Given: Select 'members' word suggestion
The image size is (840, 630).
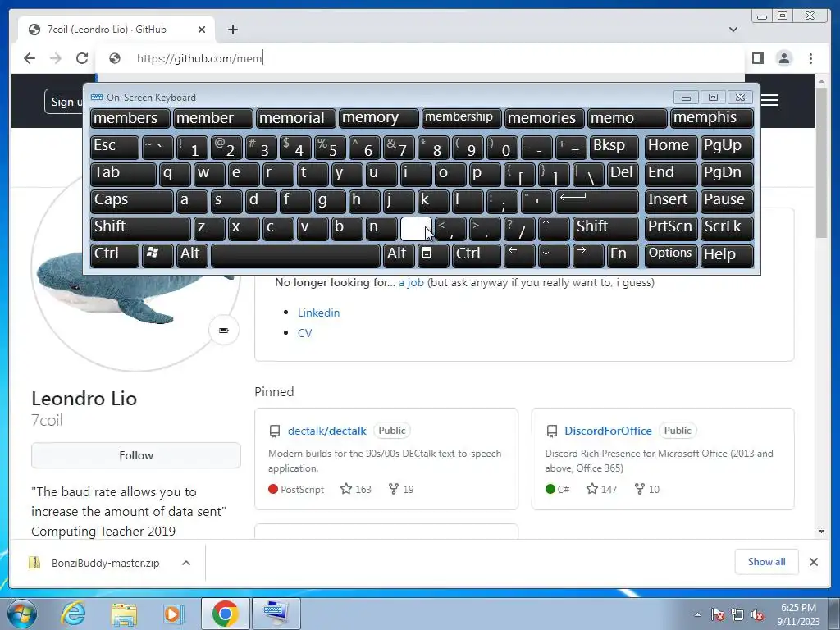Looking at the screenshot, I should (x=130, y=118).
